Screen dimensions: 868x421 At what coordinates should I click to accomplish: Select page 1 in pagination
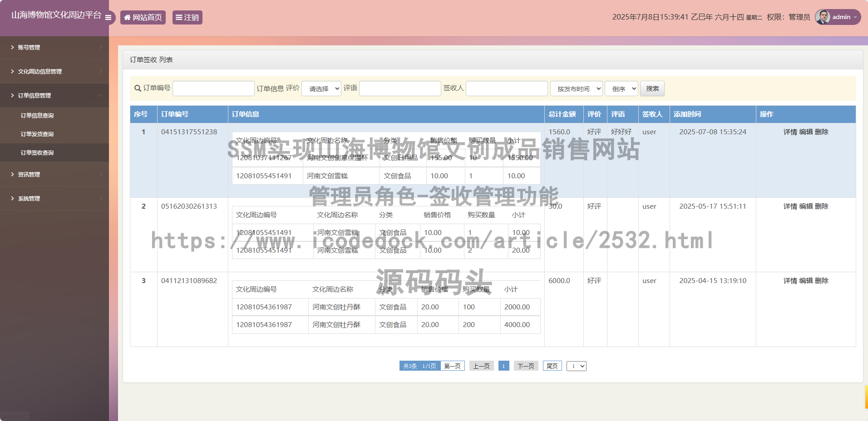(503, 366)
